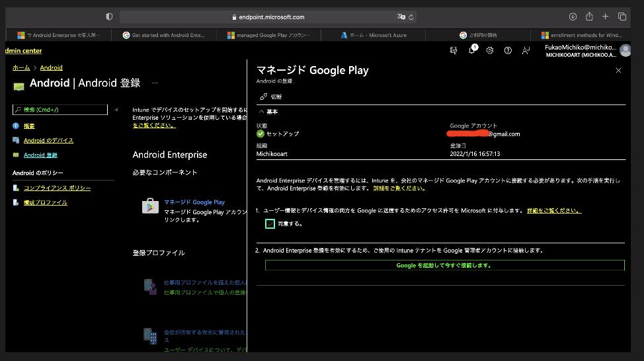The width and height of the screenshot is (644, 361).
Task: Collapse the 基本 section chevron
Action: [x=261, y=112]
